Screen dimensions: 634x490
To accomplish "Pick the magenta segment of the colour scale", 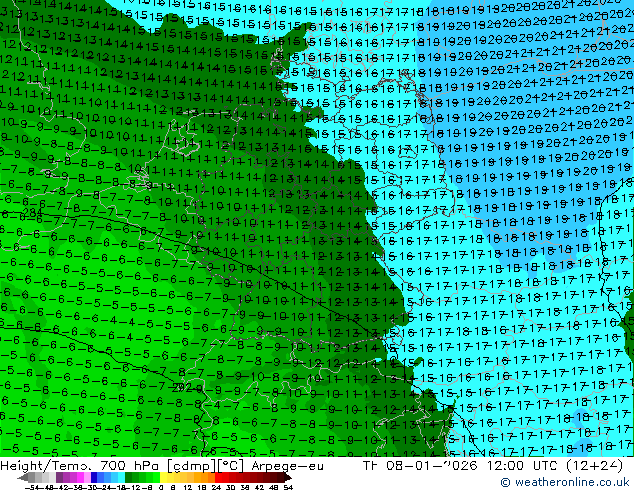I will click(80, 477).
